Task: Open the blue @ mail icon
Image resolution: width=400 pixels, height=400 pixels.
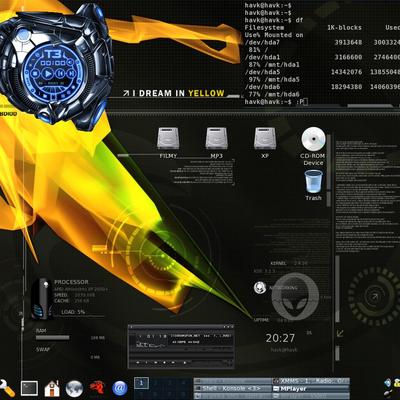Action: click(120, 388)
